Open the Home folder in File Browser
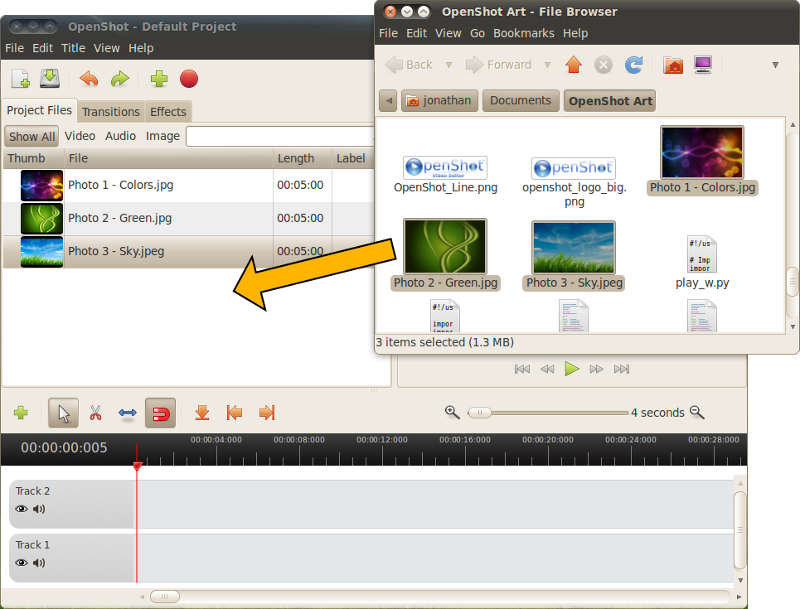The height and width of the screenshot is (609, 800). pos(673,65)
